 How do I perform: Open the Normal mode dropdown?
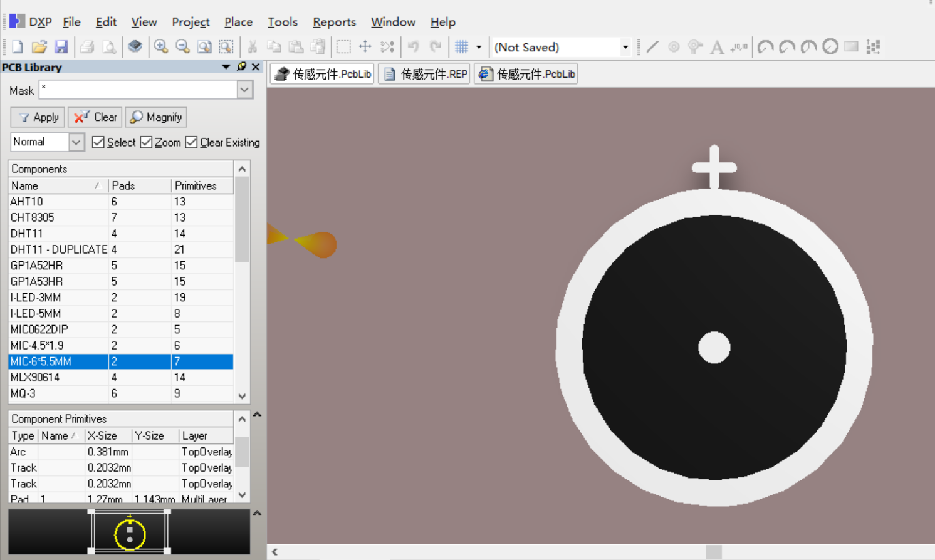(76, 142)
